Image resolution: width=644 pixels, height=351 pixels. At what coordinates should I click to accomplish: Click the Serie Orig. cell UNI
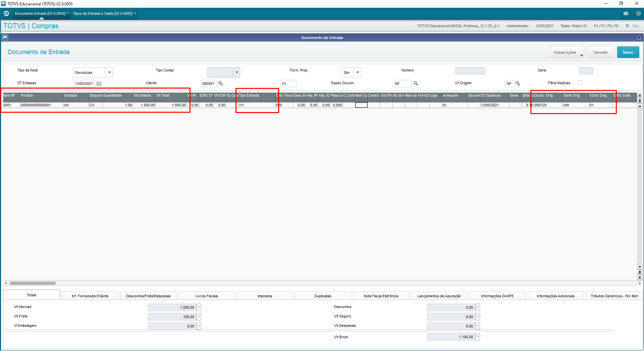coord(576,105)
